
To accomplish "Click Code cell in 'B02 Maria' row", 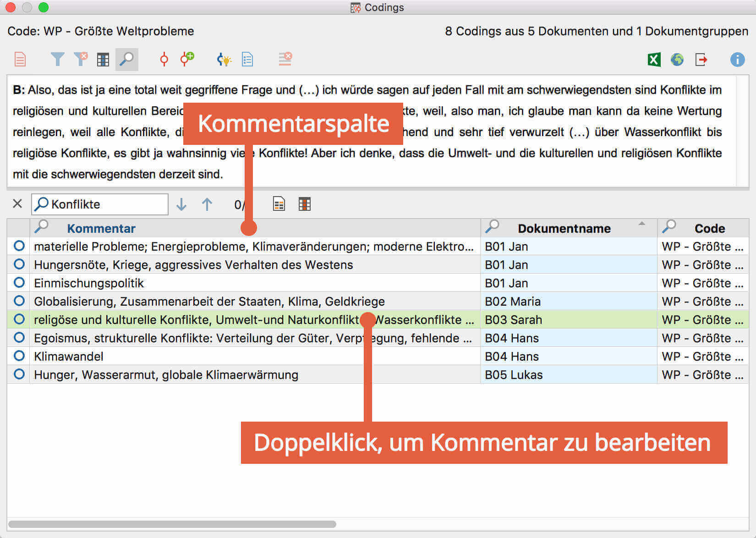I will [x=702, y=302].
